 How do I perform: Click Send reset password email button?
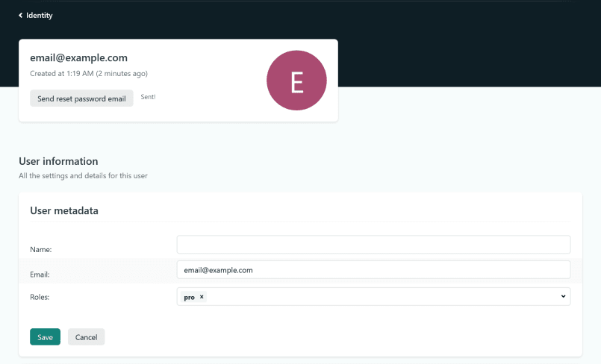[x=81, y=98]
